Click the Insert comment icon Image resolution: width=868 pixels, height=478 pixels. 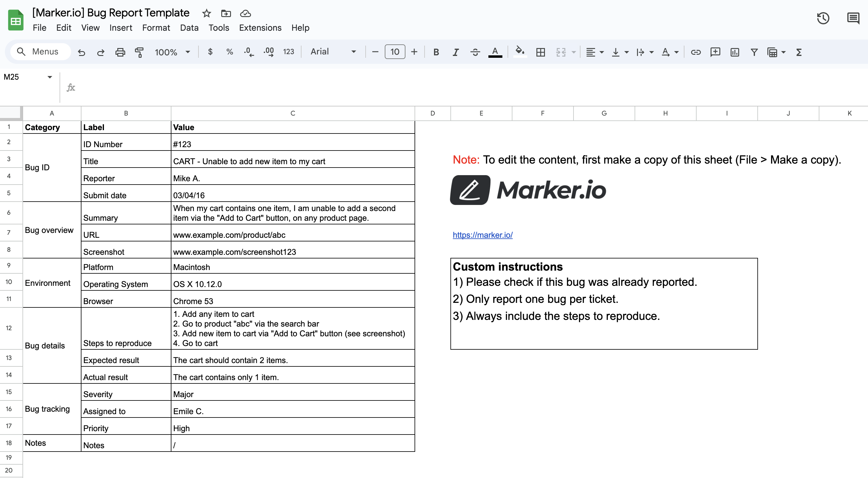tap(715, 52)
